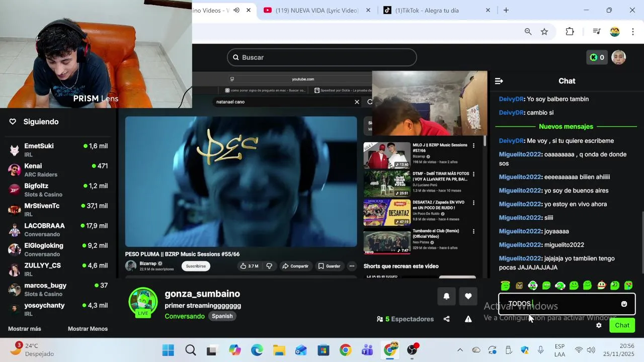The height and width of the screenshot is (362, 644).
Task: Open the Chrome extensions puzzle icon
Action: [x=570, y=32]
